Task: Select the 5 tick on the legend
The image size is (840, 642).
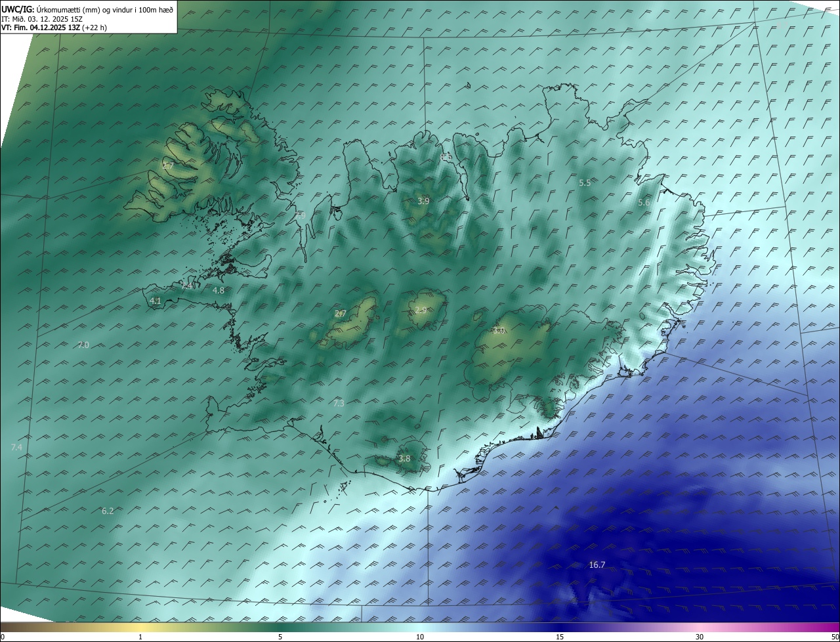Action: click(280, 637)
